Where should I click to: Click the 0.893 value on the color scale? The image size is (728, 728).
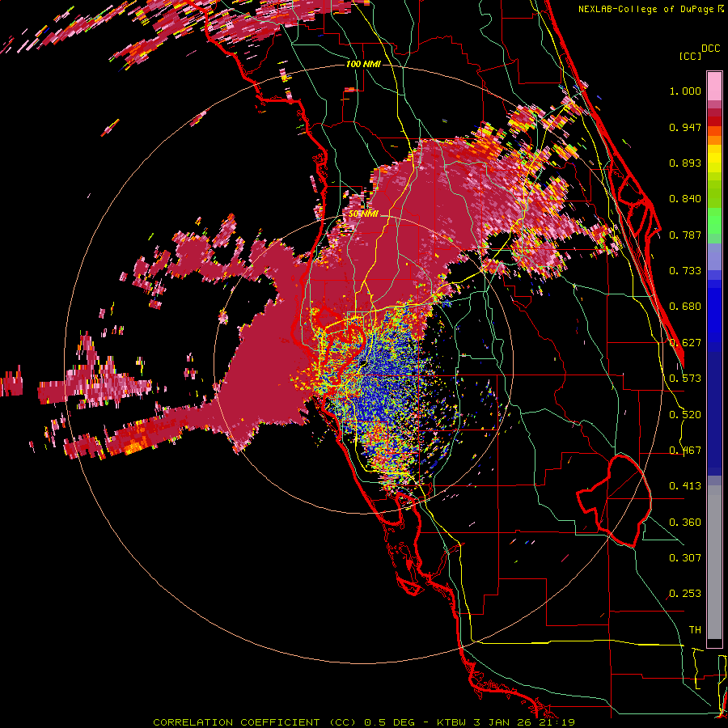[685, 163]
